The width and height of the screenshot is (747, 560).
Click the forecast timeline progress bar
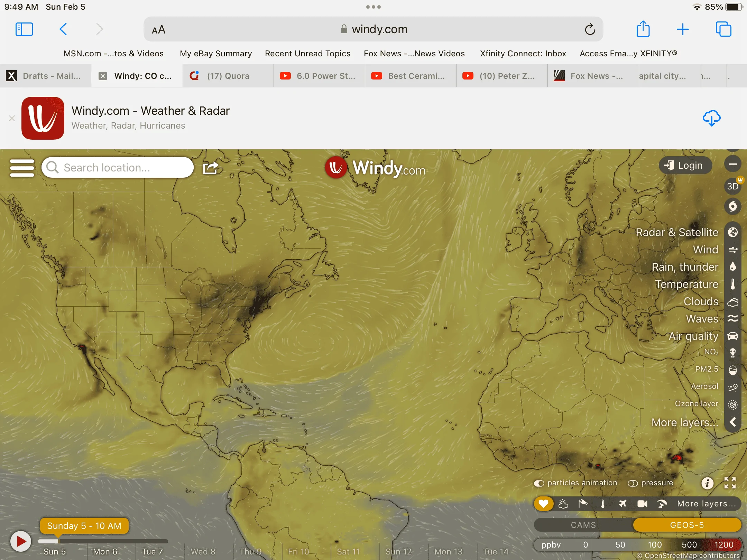103,541
